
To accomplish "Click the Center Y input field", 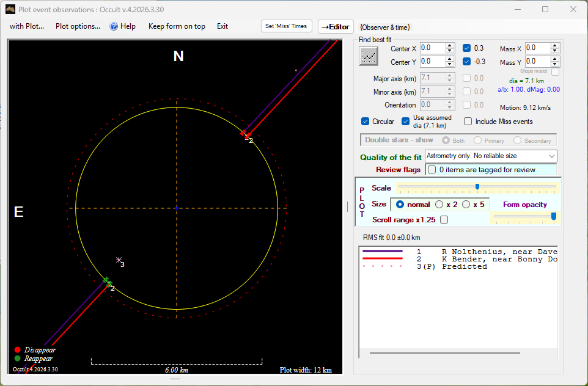I will (432, 62).
